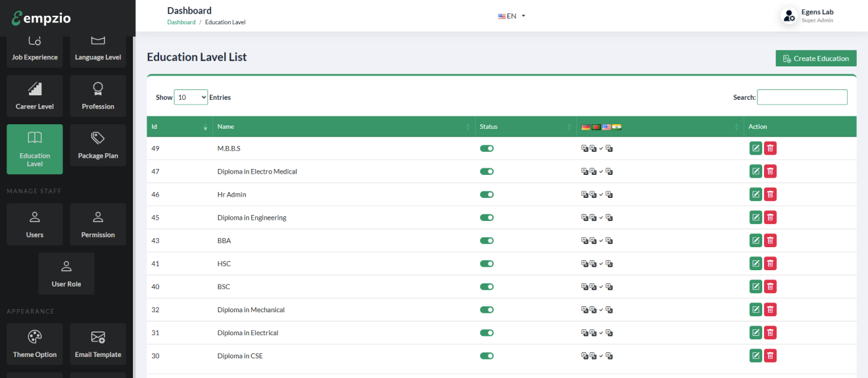868x378 pixels.
Task: Click the Egens Lab user avatar icon
Action: (789, 16)
